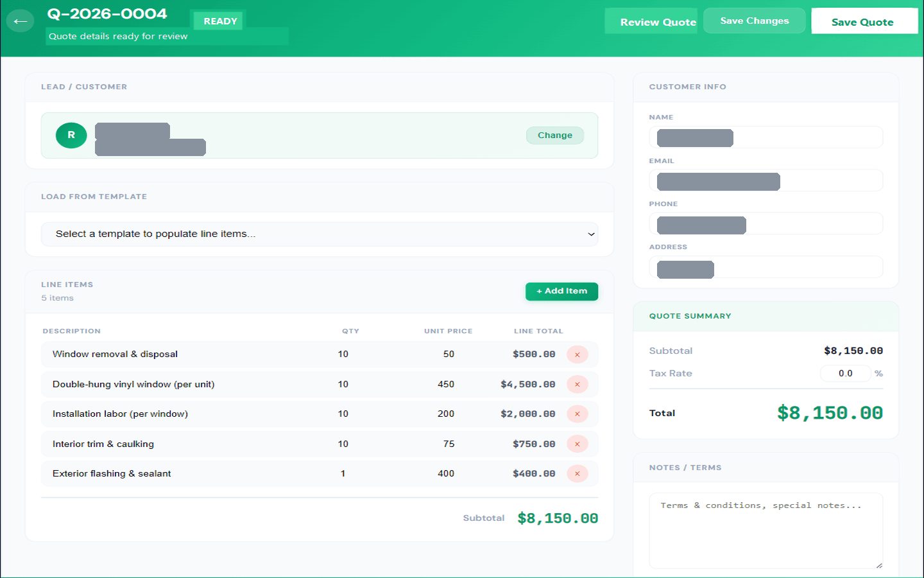Screen dimensions: 924x578
Task: Click the $500.00 line total
Action: [534, 355]
